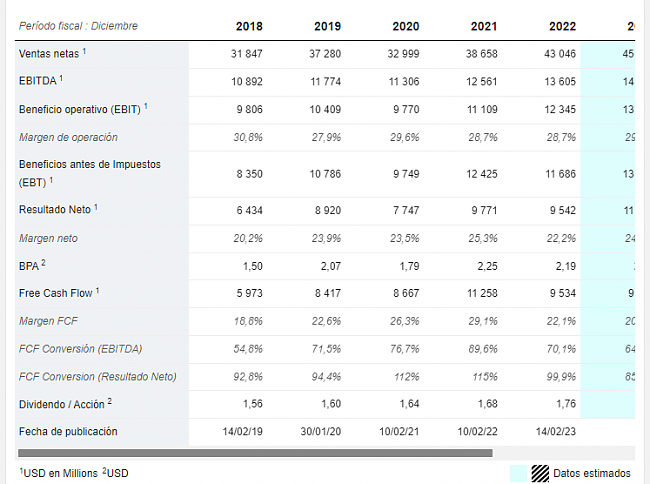This screenshot has width=650, height=484.
Task: Select the 'Fecha de publicación' row label
Action: pyautogui.click(x=68, y=432)
